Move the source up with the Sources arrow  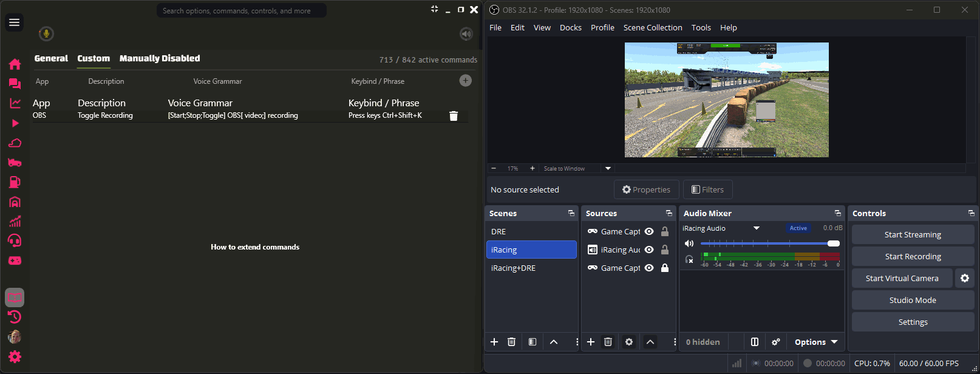coord(650,342)
